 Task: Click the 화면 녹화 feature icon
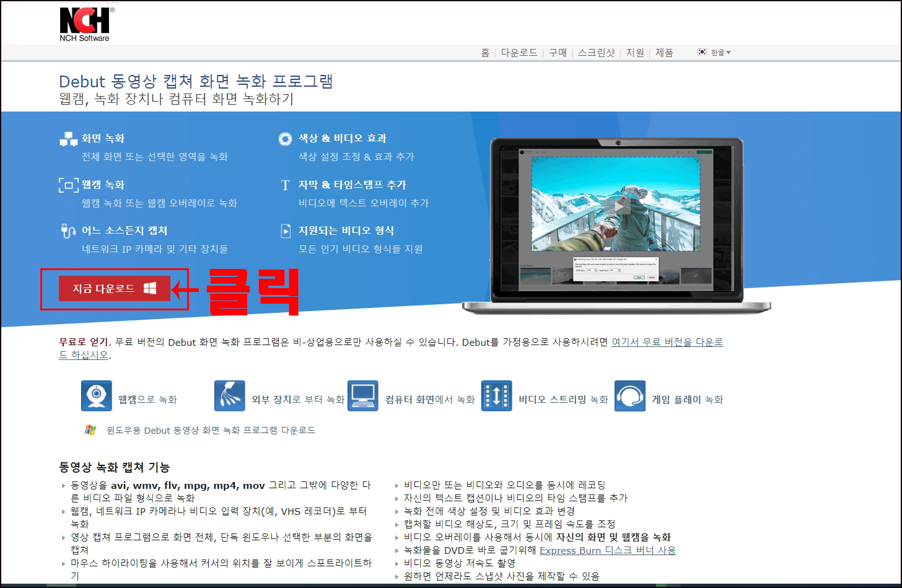(68, 139)
